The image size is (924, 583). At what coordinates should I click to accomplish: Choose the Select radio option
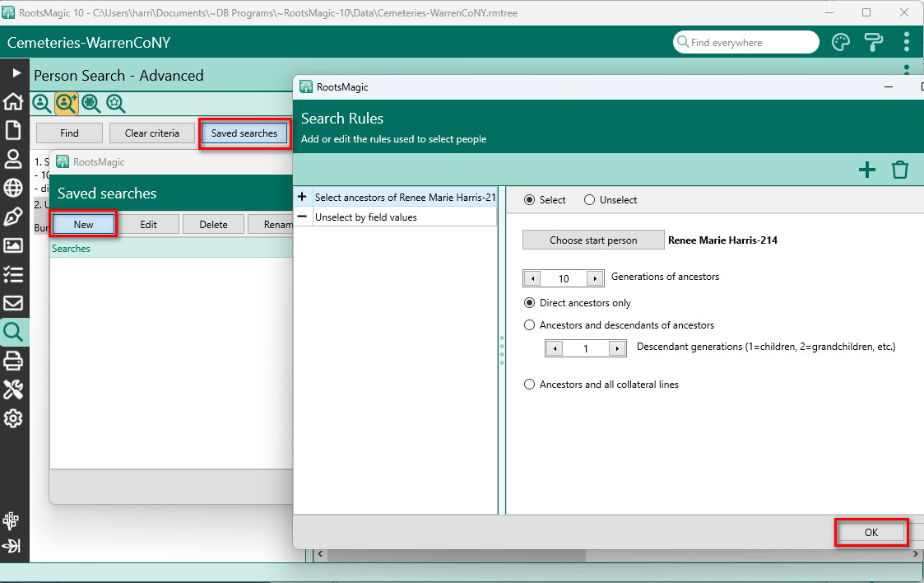tap(545, 200)
